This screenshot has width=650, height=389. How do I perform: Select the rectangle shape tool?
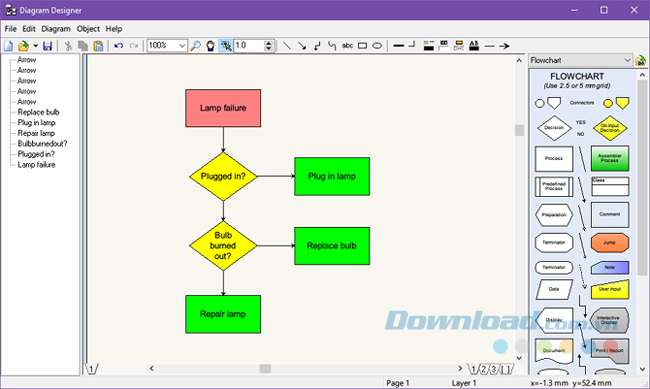tap(362, 46)
